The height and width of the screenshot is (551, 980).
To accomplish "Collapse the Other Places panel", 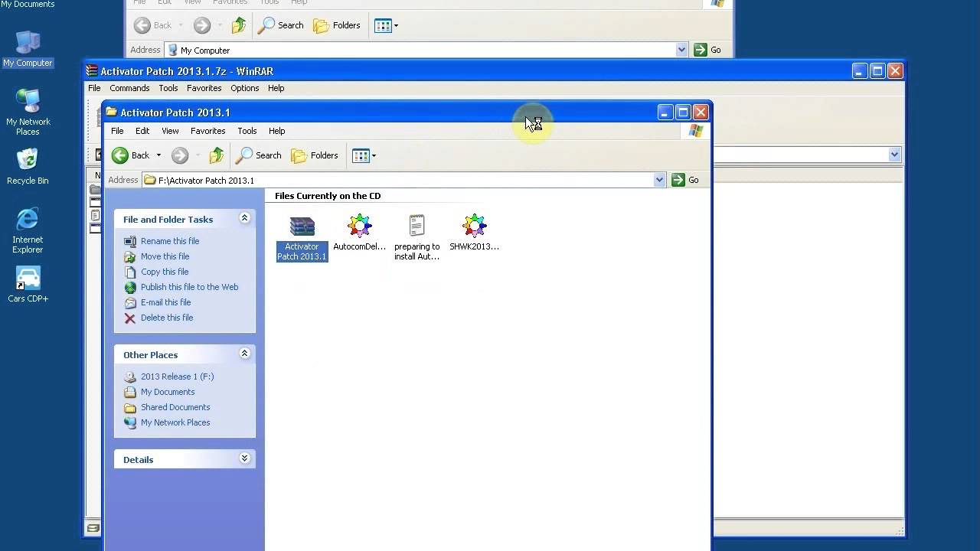I will coord(244,354).
